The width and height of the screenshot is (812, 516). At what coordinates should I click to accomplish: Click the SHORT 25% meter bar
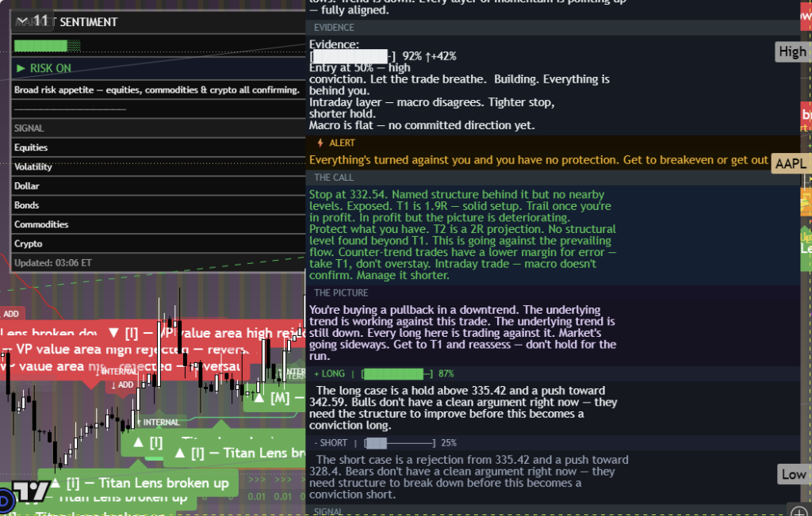(400, 443)
